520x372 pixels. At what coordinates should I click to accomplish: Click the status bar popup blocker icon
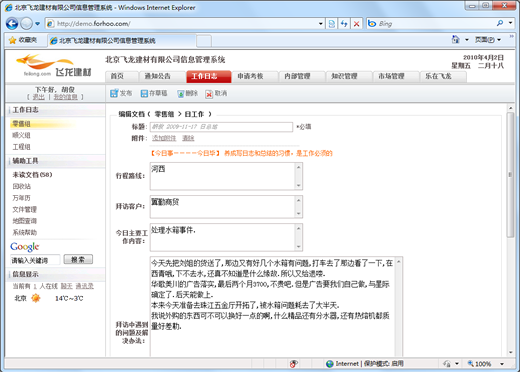pyautogui.click(x=293, y=364)
